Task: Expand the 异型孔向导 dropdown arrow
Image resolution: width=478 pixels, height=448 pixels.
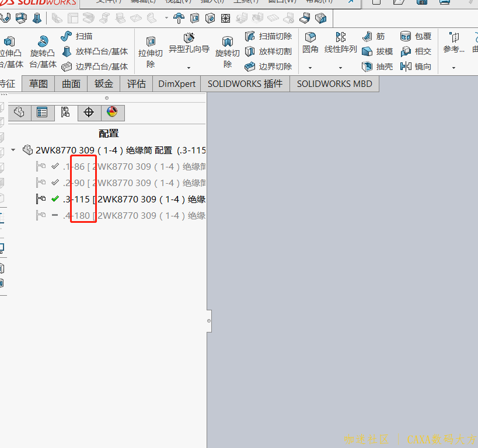Action: point(189,68)
